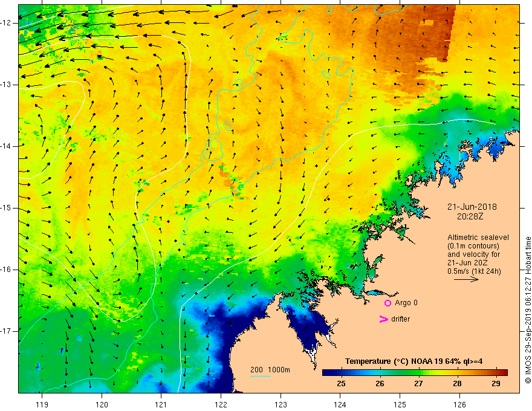Click the color bar '26' tick label
This screenshot has height=411, width=532.
pyautogui.click(x=380, y=384)
